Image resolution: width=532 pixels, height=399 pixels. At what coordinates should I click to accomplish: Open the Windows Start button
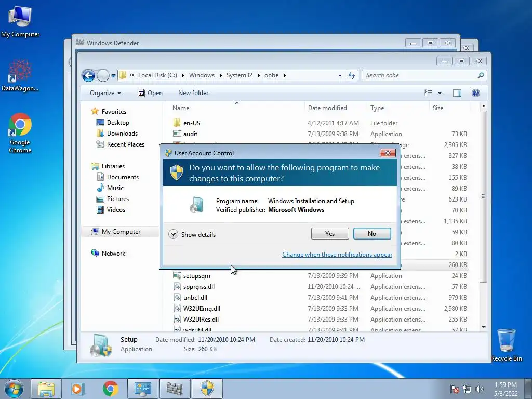click(x=14, y=389)
